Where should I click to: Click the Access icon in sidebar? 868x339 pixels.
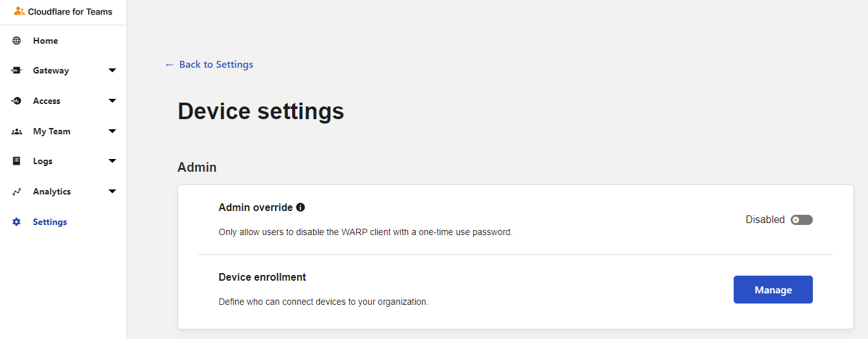click(16, 101)
